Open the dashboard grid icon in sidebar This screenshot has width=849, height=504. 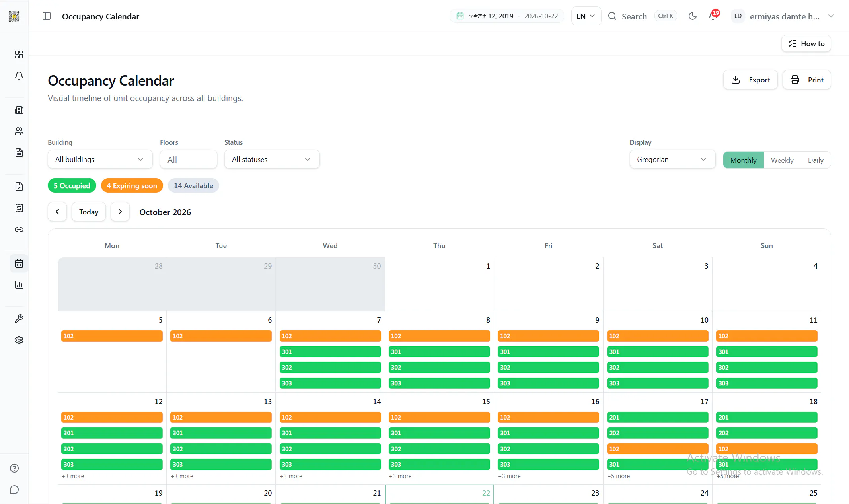[19, 54]
